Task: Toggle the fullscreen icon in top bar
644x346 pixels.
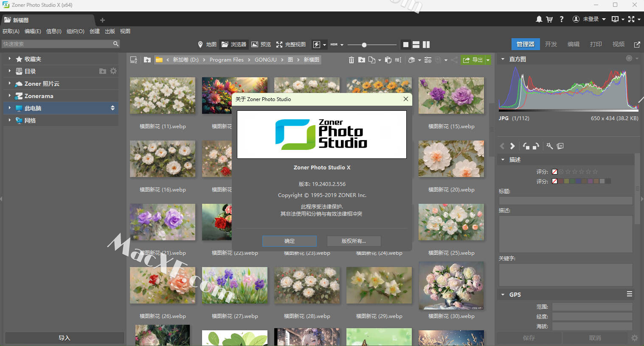Action: (631, 19)
